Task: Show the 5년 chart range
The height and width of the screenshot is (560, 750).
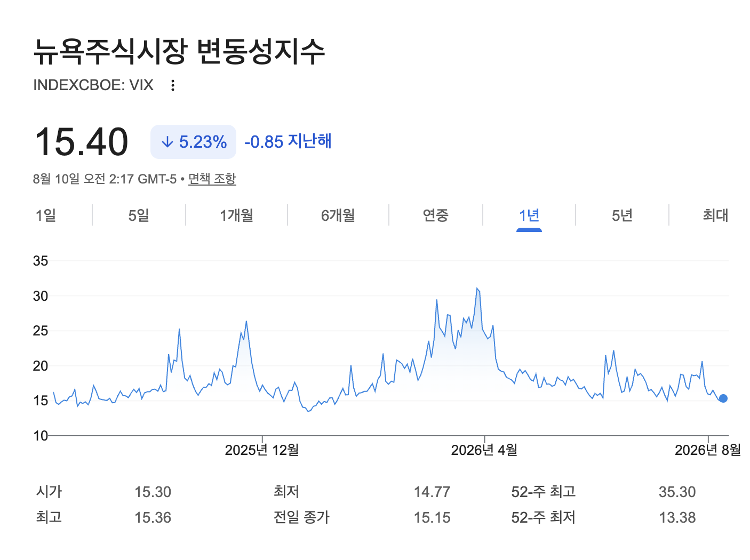Action: [x=622, y=215]
